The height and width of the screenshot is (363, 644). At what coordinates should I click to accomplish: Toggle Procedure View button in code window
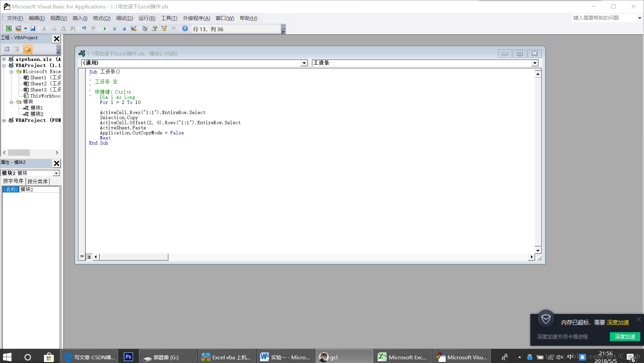(82, 257)
